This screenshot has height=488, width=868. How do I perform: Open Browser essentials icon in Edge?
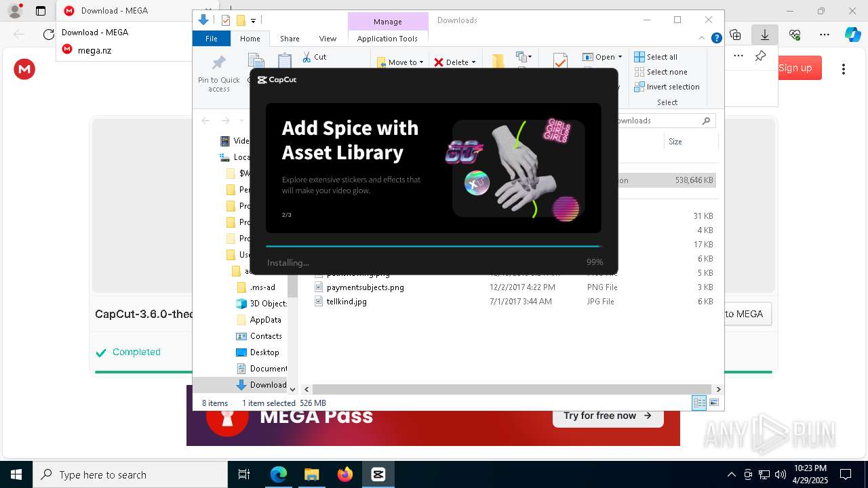[795, 35]
